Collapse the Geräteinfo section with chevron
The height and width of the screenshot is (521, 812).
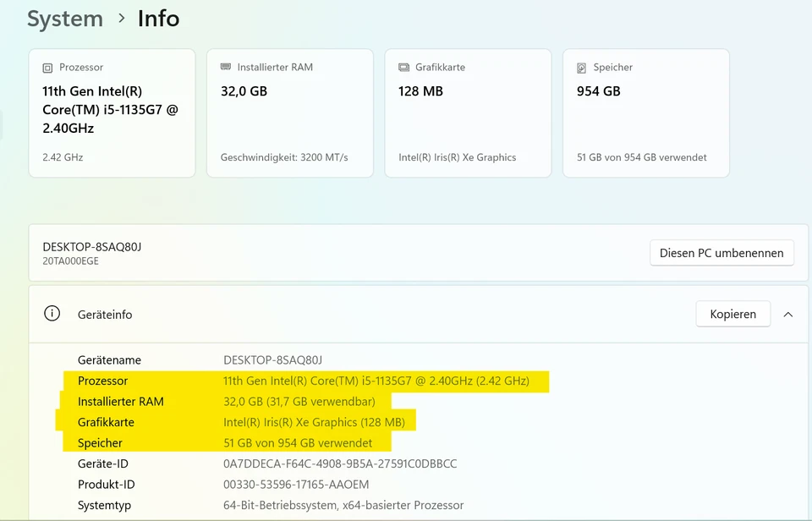[788, 315]
